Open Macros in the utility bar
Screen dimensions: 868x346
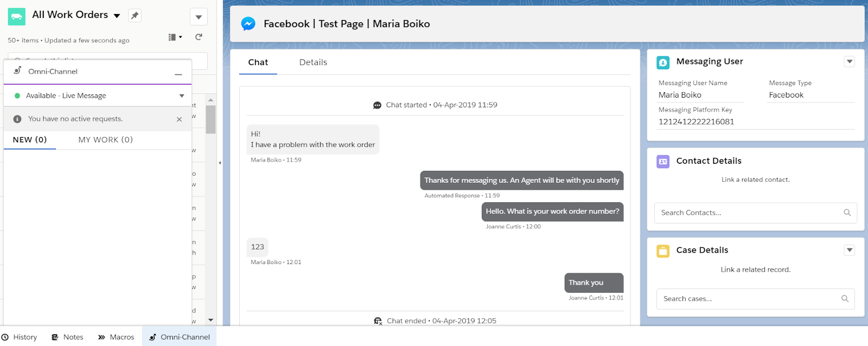pos(116,337)
